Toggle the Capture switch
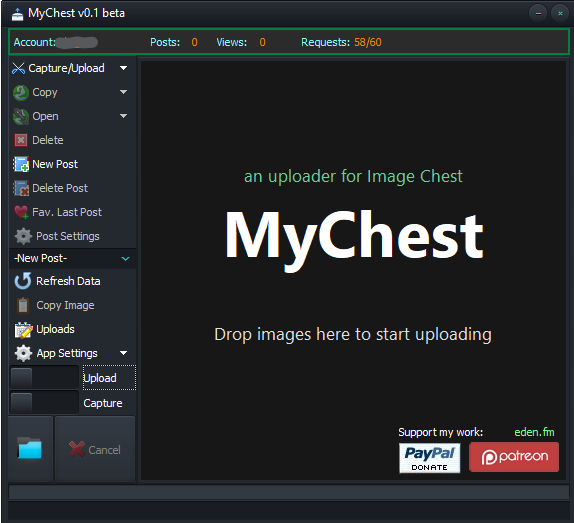The width and height of the screenshot is (574, 523). pyautogui.click(x=44, y=403)
